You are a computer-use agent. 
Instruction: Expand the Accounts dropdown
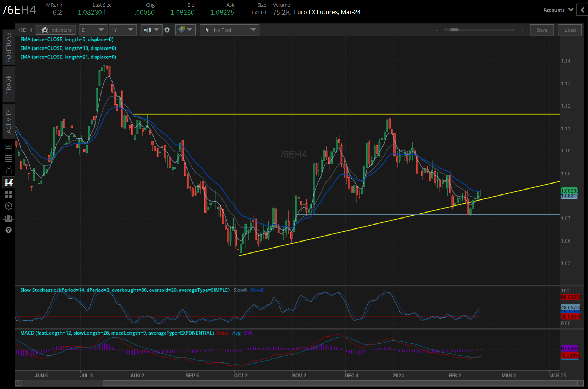coord(558,10)
